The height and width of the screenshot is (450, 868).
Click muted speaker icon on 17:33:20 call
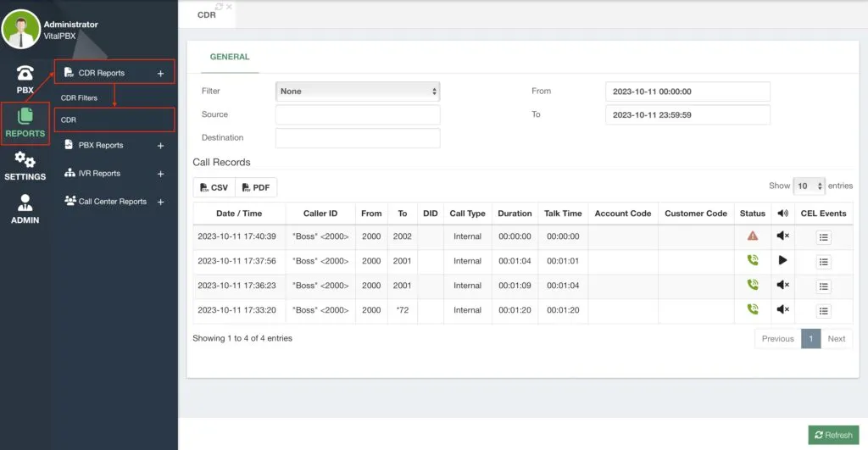tap(782, 309)
